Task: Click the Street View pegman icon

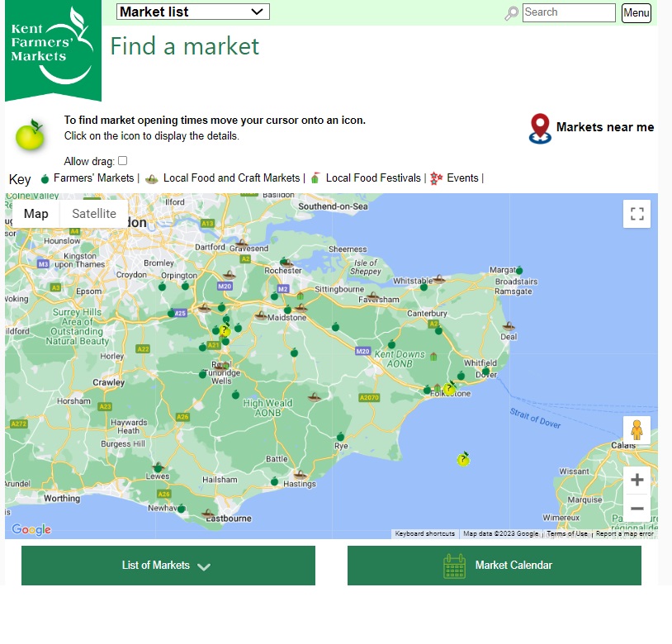Action: pyautogui.click(x=637, y=430)
